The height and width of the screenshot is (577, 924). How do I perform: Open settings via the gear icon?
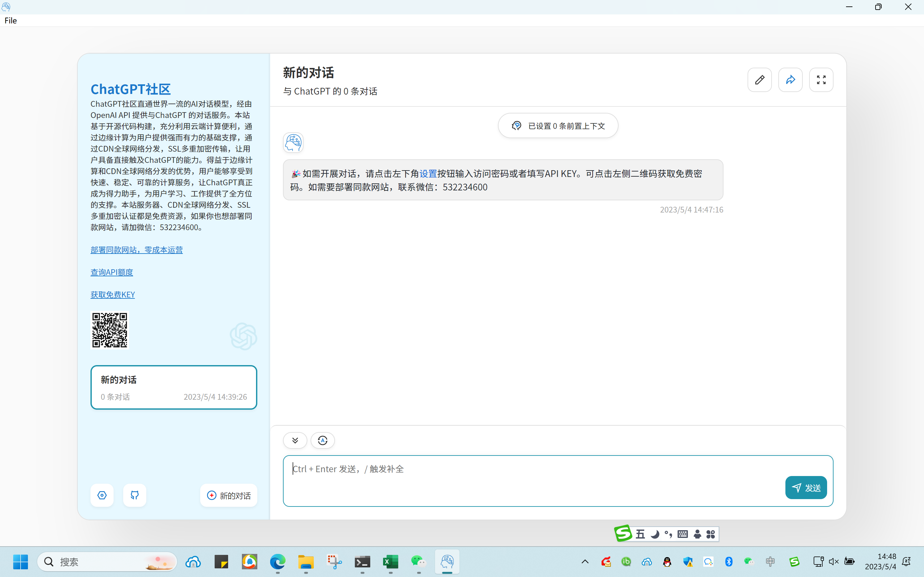(102, 495)
